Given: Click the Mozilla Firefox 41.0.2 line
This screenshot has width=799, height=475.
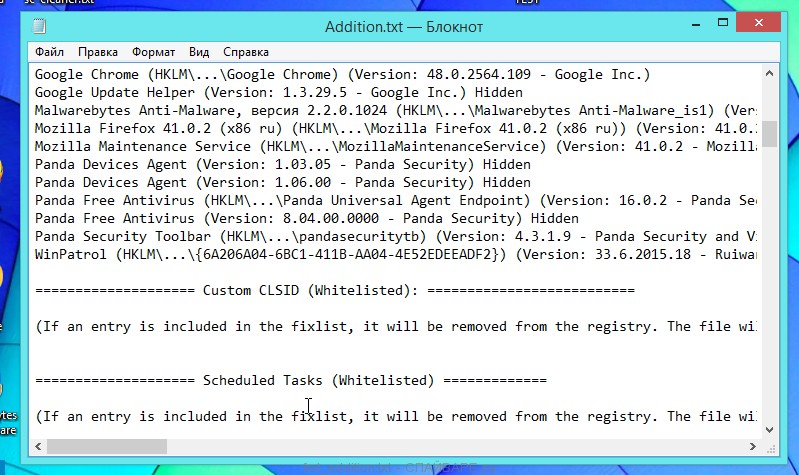Looking at the screenshot, I should tap(395, 128).
